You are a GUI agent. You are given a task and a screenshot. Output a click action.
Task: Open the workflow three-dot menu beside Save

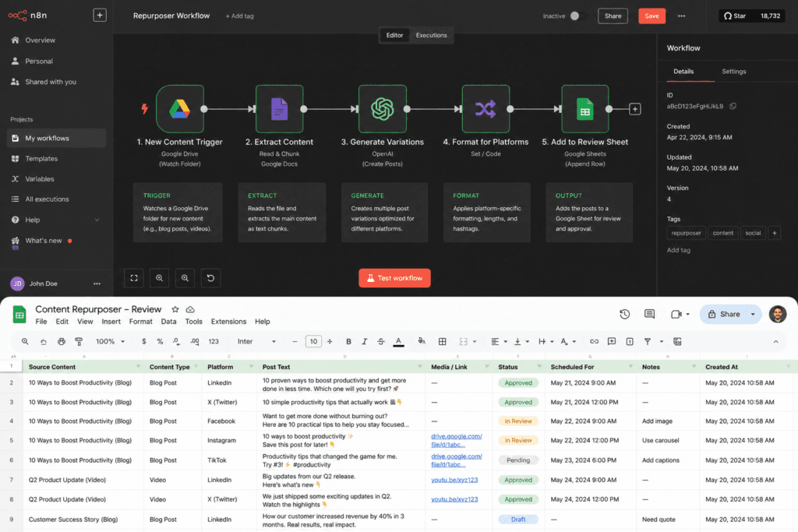[x=681, y=16]
